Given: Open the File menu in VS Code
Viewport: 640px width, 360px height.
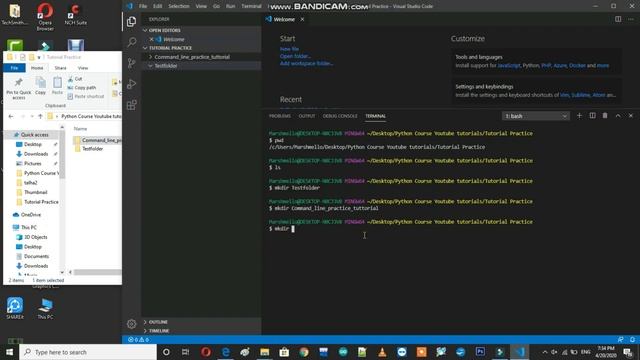Looking at the screenshot, I should [x=143, y=6].
